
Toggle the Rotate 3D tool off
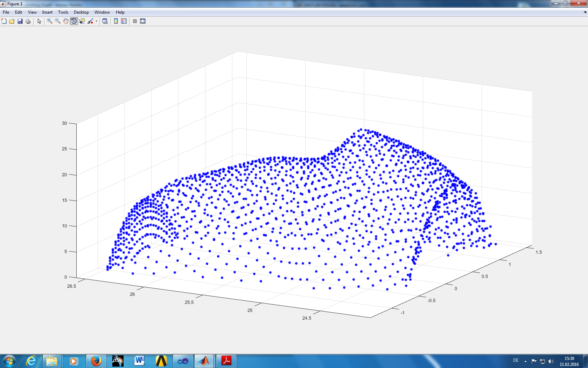pyautogui.click(x=74, y=21)
